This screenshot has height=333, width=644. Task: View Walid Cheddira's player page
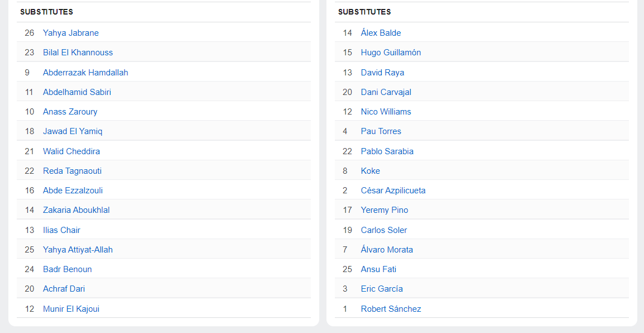point(72,151)
